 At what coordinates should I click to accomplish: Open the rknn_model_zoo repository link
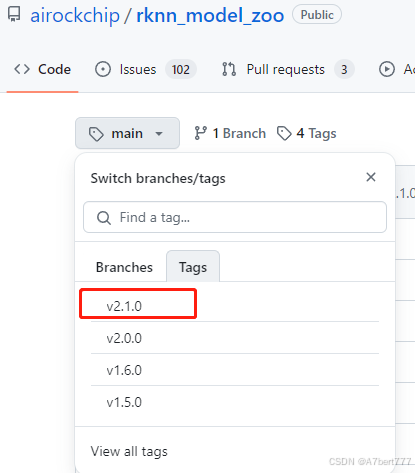coord(210,16)
